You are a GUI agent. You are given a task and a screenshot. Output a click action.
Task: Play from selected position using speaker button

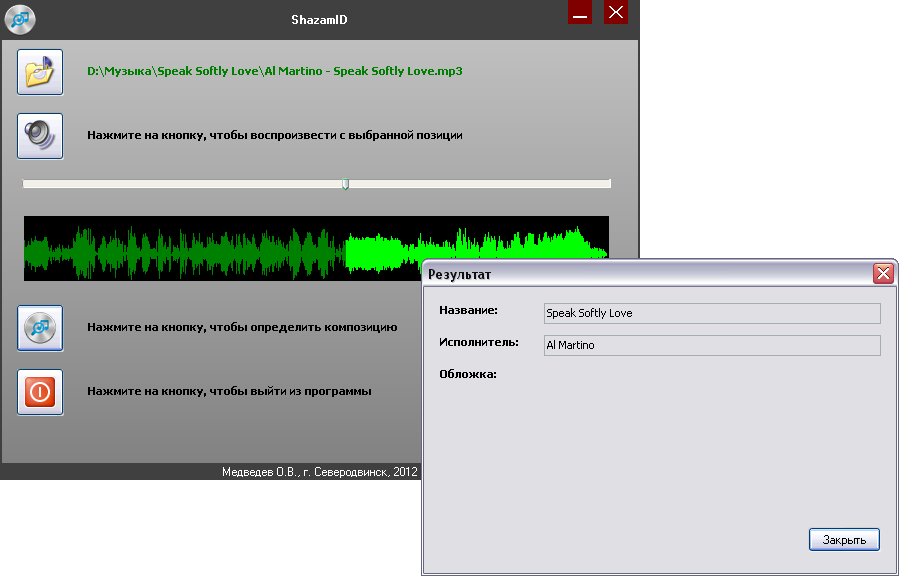[x=40, y=136]
